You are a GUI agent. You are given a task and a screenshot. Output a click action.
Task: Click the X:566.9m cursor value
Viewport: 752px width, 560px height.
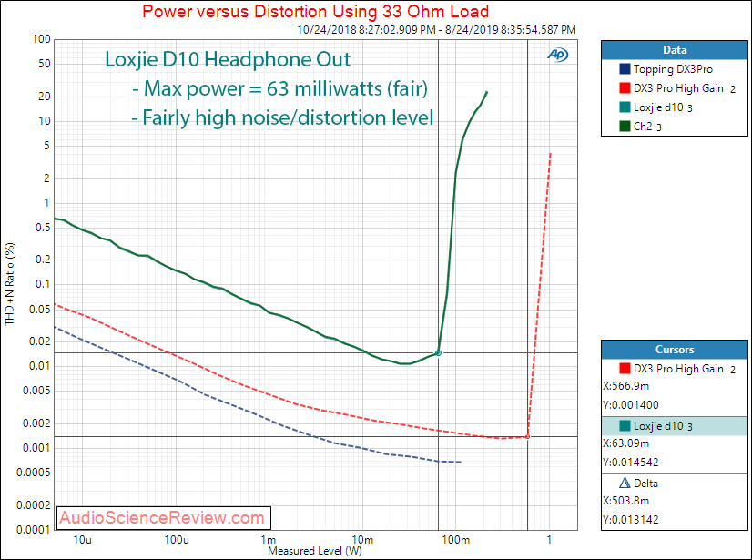pos(625,386)
